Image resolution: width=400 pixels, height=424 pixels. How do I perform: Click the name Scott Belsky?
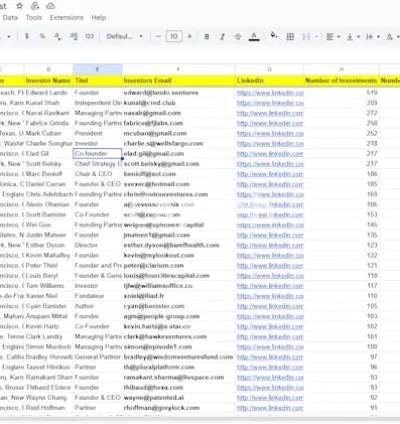[x=44, y=164]
